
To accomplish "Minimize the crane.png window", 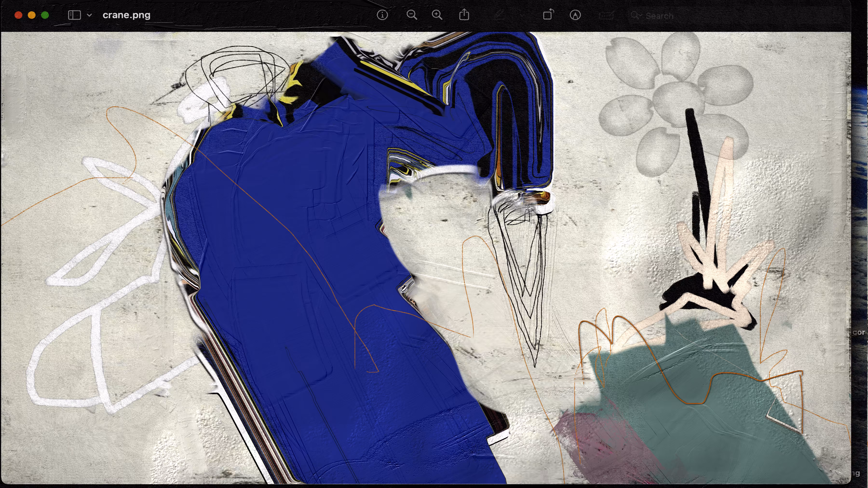I will [x=32, y=15].
